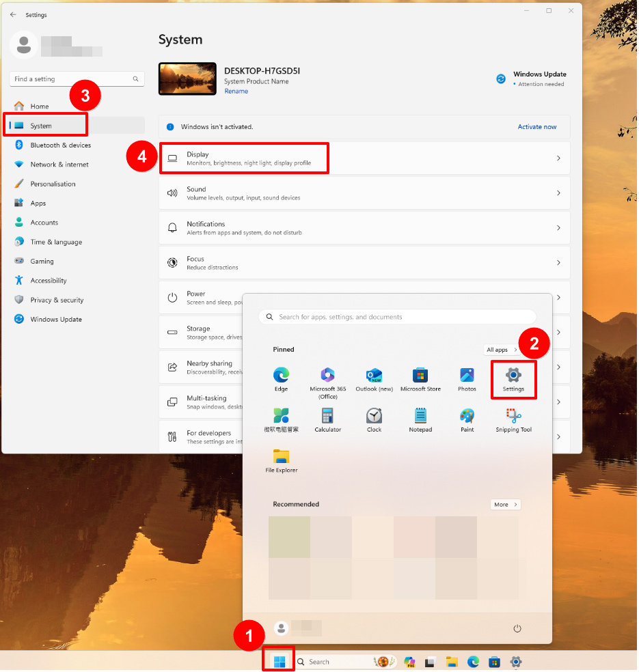
Task: Expand Display settings row
Action: click(364, 158)
